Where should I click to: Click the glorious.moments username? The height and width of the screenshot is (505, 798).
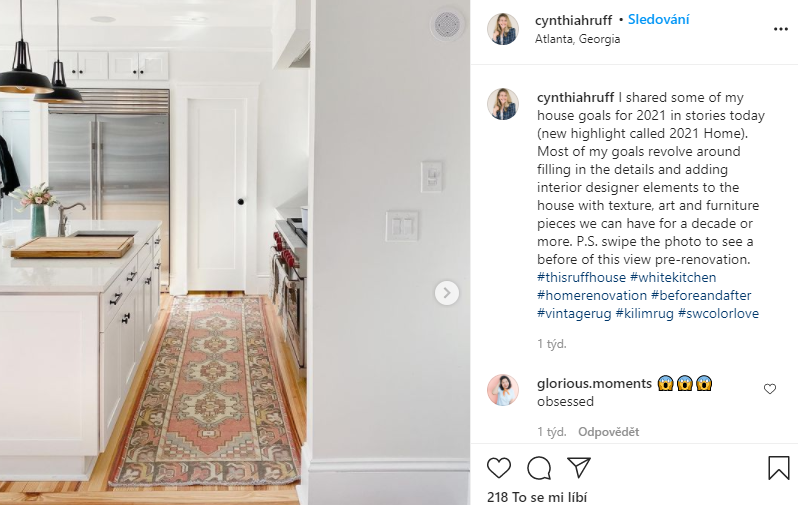[594, 383]
